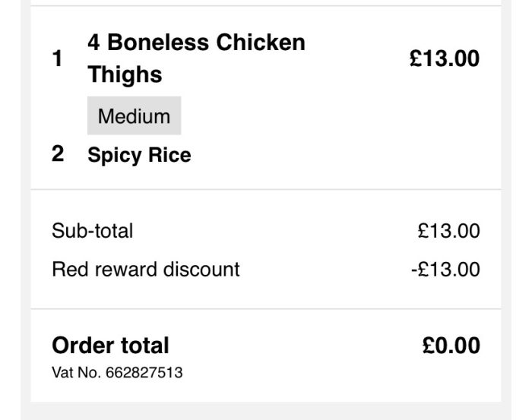Click divider line above Sub-total row

tap(266, 189)
